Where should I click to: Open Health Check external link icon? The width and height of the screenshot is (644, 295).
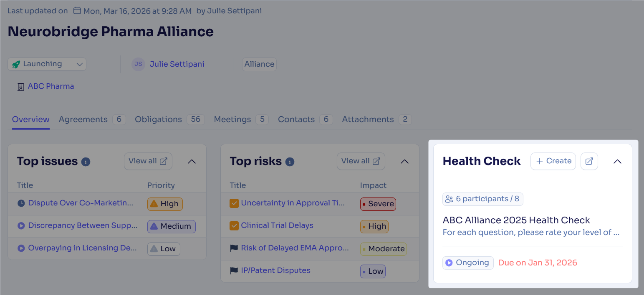coord(589,161)
